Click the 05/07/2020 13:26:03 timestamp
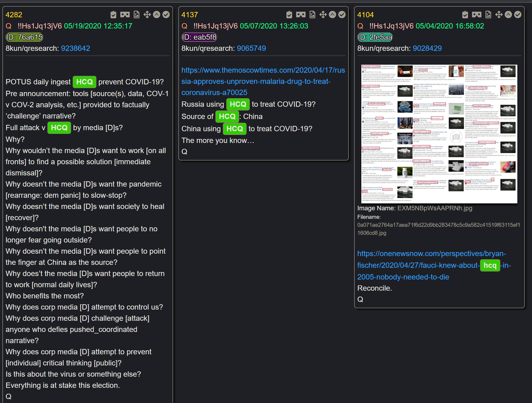This screenshot has height=403, width=532. pos(274,26)
